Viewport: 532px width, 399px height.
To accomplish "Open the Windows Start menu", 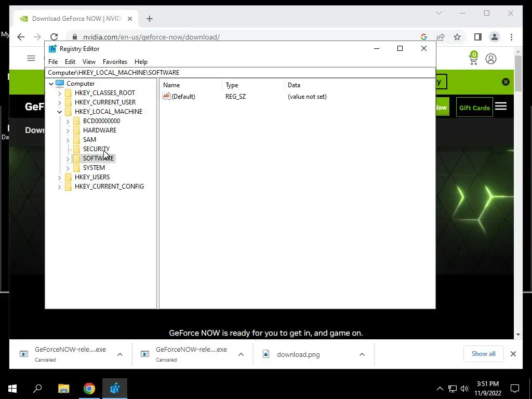I will [12, 389].
